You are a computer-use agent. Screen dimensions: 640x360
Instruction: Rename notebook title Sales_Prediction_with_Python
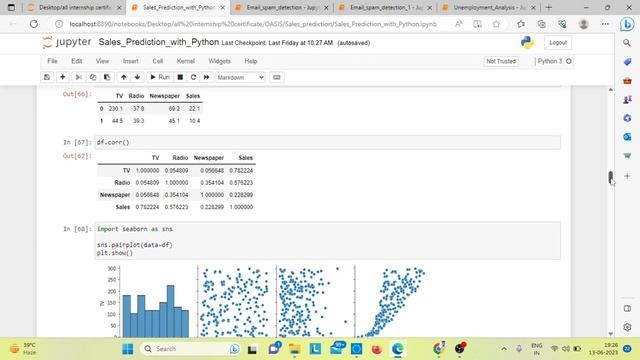click(158, 42)
